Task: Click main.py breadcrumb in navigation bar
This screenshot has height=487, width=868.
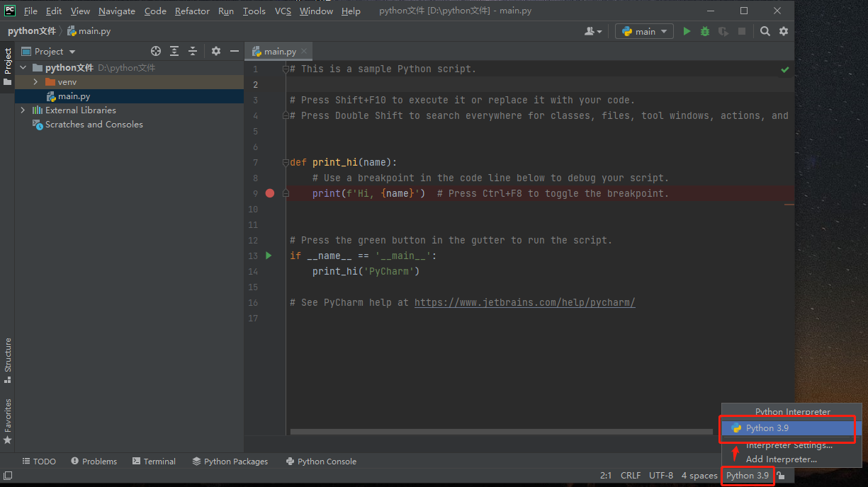Action: pyautogui.click(x=89, y=31)
